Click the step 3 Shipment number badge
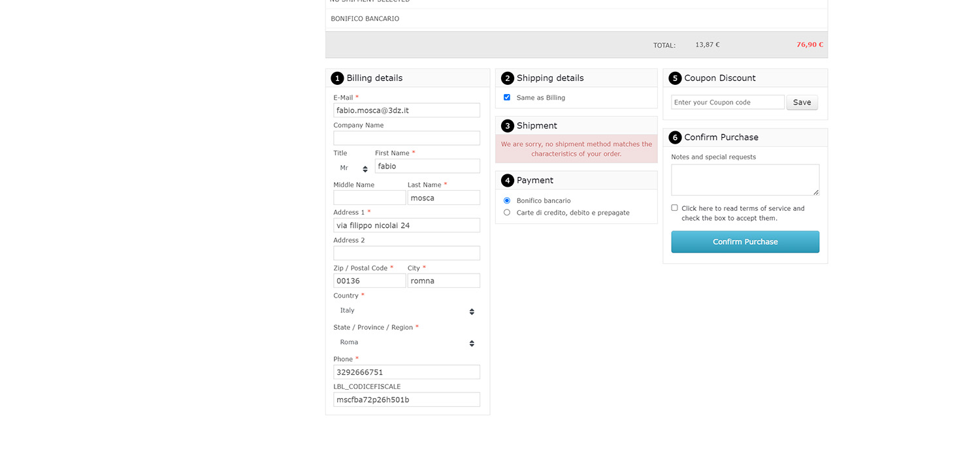This screenshot has width=980, height=457. 508,126
